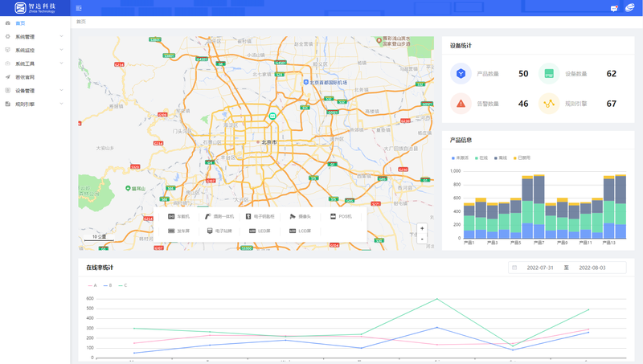Click the green line peak at 600
The image size is (643, 364).
[x=436, y=299]
